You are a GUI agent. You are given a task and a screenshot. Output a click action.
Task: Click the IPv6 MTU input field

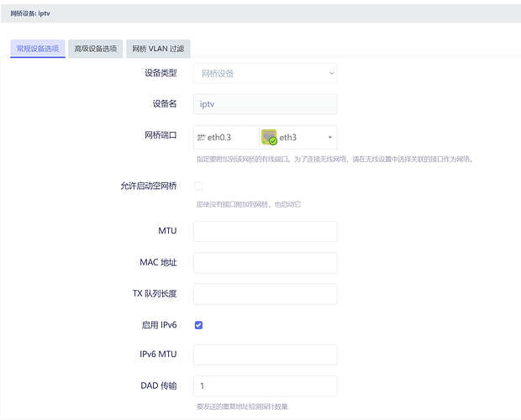[265, 355]
